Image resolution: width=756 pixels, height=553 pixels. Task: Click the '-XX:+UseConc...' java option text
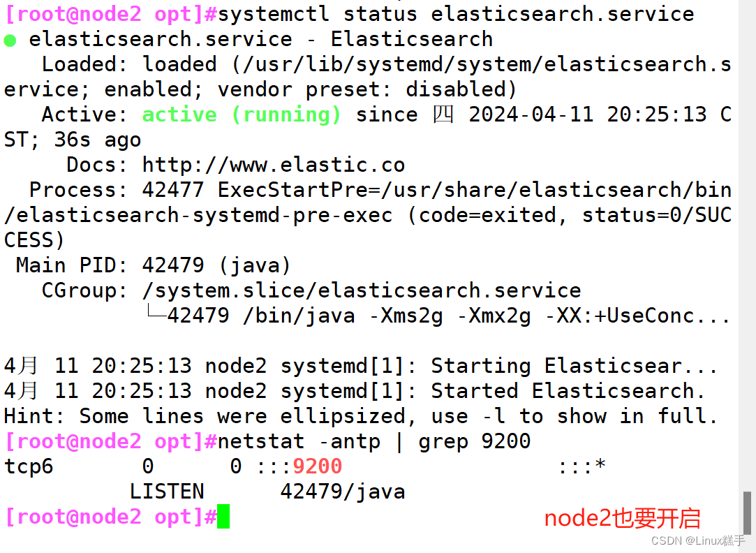(x=637, y=316)
